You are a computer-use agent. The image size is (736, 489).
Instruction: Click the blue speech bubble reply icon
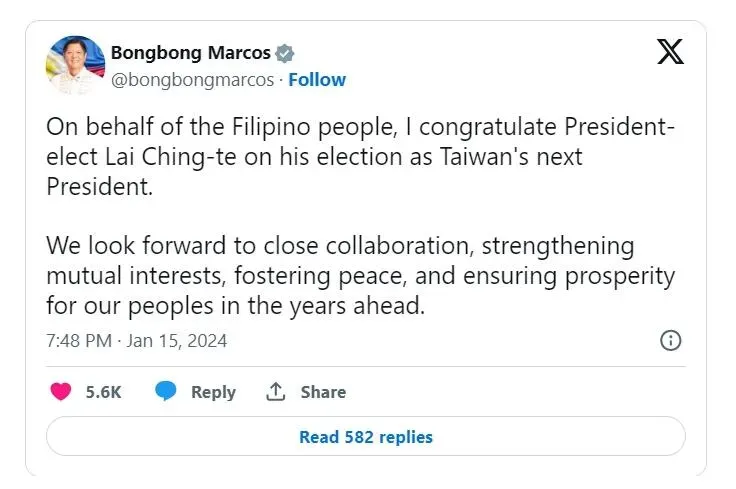click(x=166, y=391)
